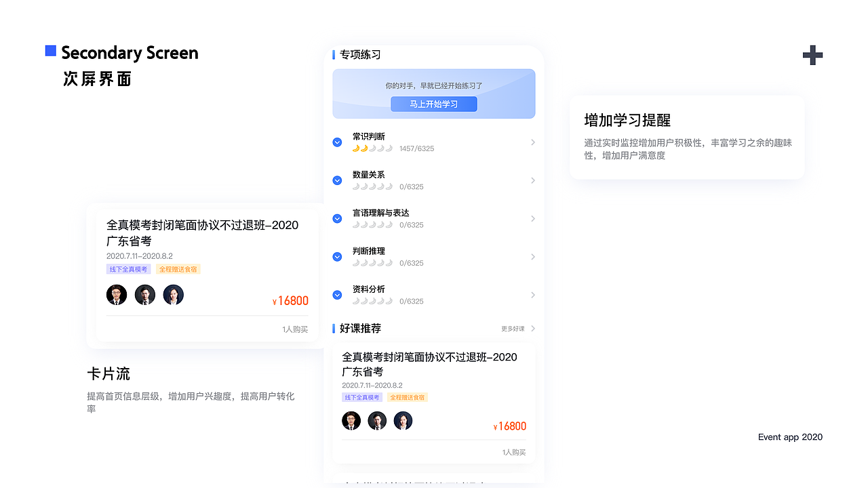Image resolution: width=868 pixels, height=488 pixels.
Task: Toggle the blue check circle beside 判断推理
Action: pos(337,257)
